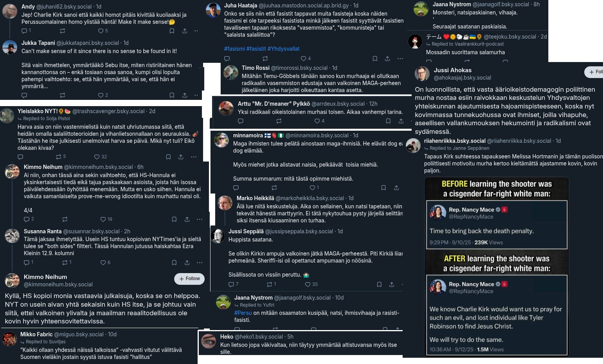Follow Kimmo Neihum

point(189,279)
